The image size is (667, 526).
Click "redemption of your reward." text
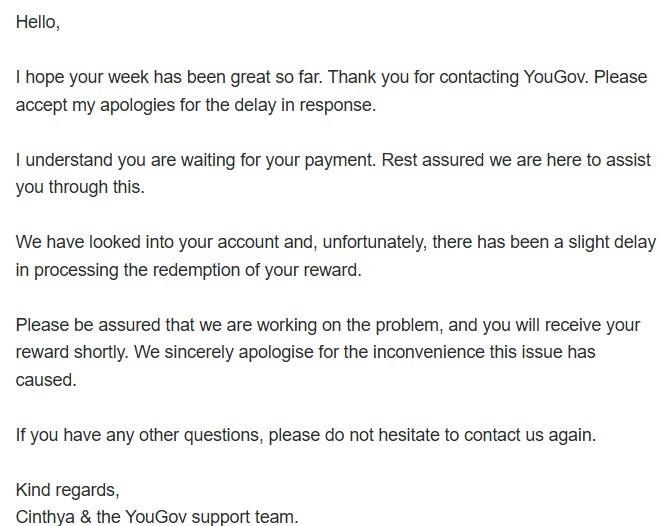[x=257, y=270]
